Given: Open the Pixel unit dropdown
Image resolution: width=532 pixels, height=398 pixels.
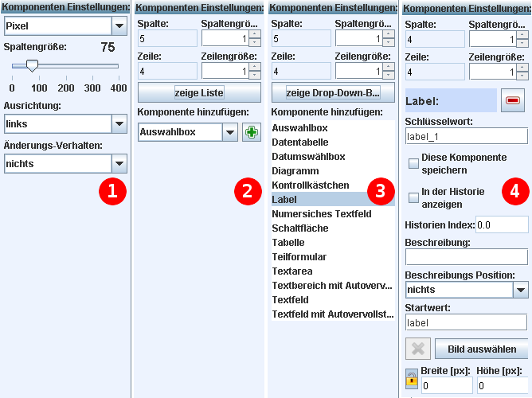Looking at the screenshot, I should tap(119, 26).
